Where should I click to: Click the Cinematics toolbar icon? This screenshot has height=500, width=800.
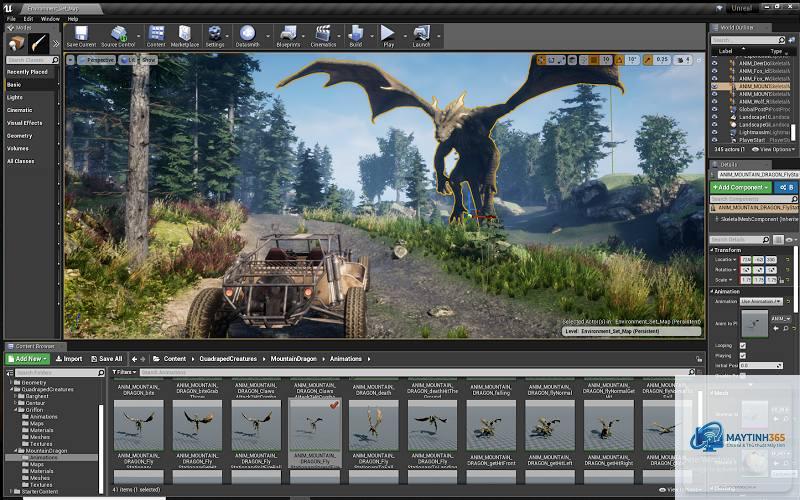tap(323, 36)
